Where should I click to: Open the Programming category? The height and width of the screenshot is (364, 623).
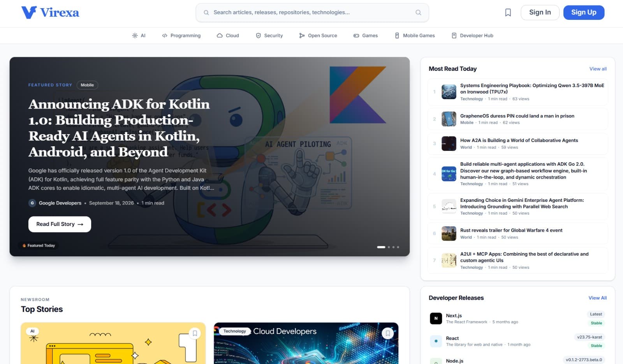[x=181, y=35]
